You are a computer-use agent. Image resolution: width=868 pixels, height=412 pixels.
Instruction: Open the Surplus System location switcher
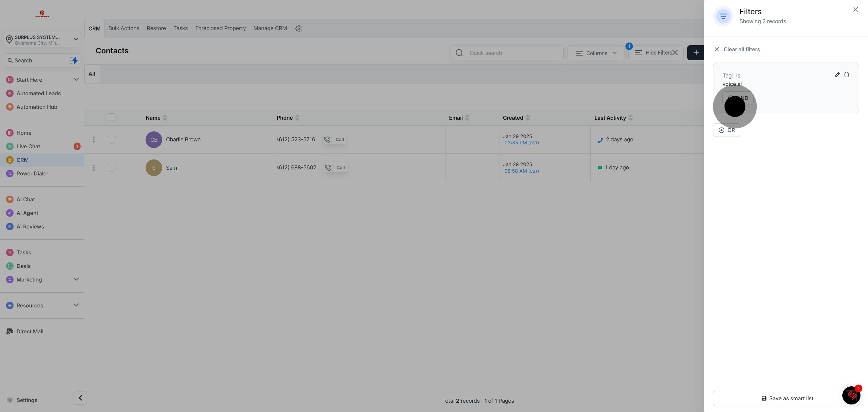coord(42,40)
